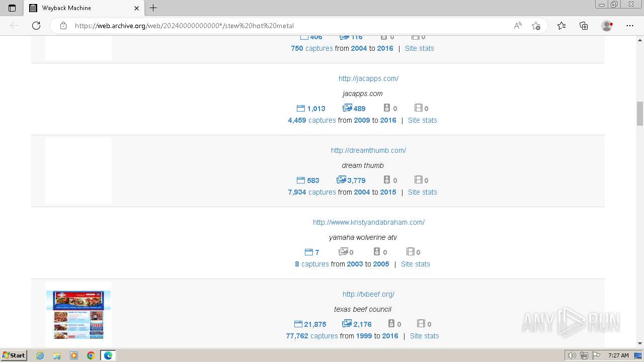Image resolution: width=644 pixels, height=362 pixels.
Task: Click the audio icon in jacapps.com row
Action: click(387, 108)
